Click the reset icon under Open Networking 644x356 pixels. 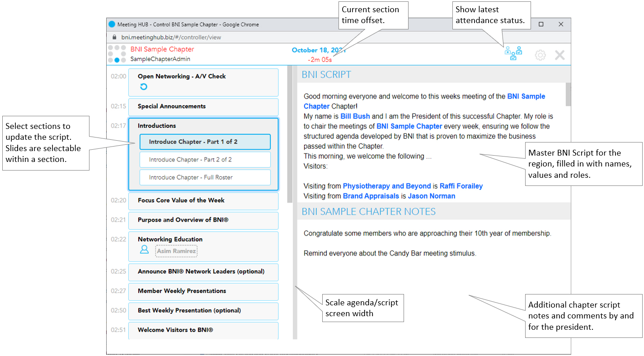144,87
